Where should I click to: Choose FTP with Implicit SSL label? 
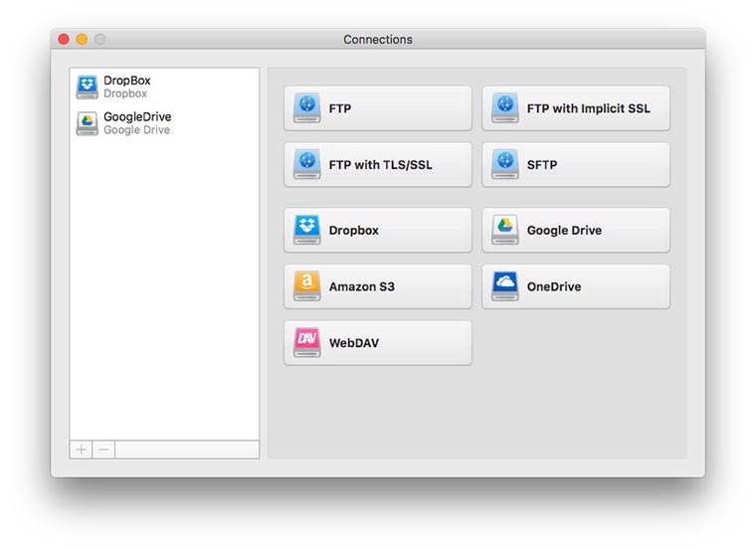coord(588,108)
